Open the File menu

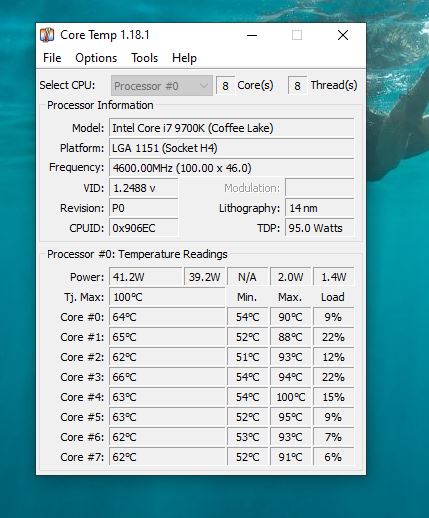52,58
